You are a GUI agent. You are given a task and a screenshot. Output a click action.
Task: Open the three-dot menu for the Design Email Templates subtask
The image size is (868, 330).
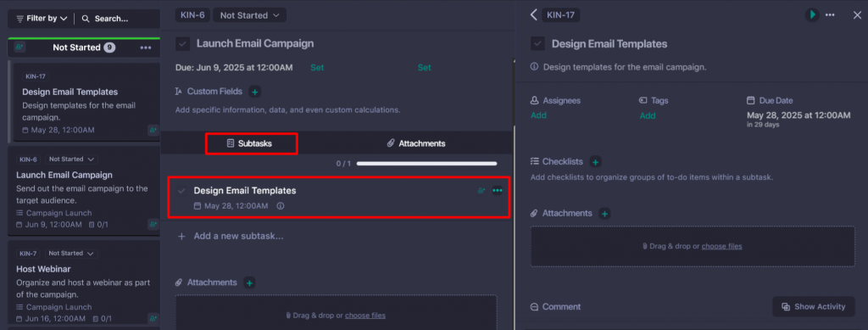tap(498, 191)
